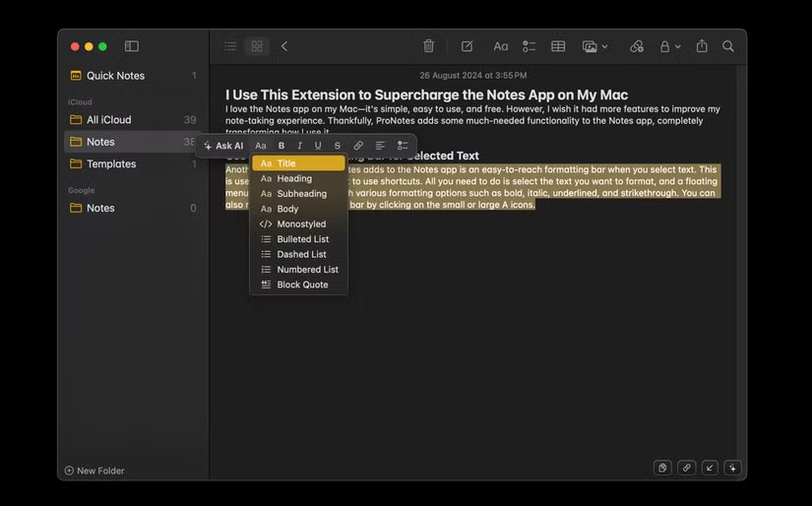The width and height of the screenshot is (812, 506).
Task: Click the trash icon to delete note
Action: pos(428,46)
